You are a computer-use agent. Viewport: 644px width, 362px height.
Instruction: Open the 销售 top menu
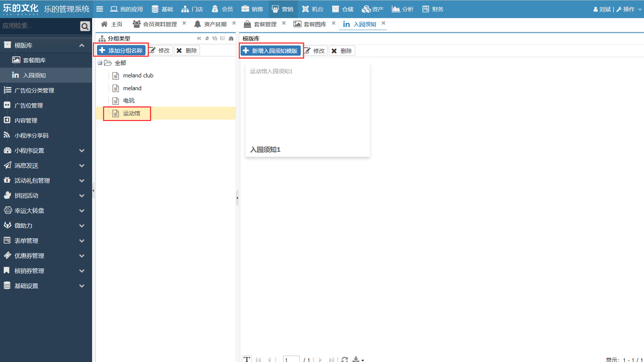tap(252, 9)
